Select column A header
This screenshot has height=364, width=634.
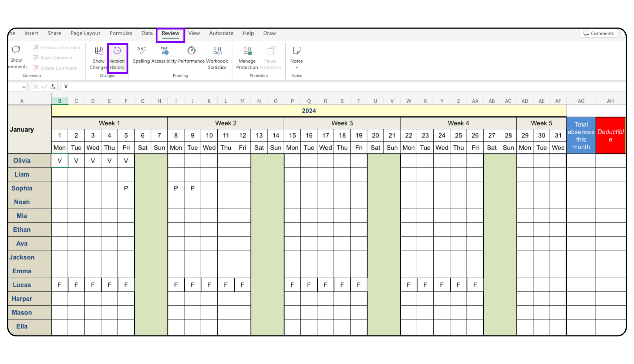tap(22, 101)
